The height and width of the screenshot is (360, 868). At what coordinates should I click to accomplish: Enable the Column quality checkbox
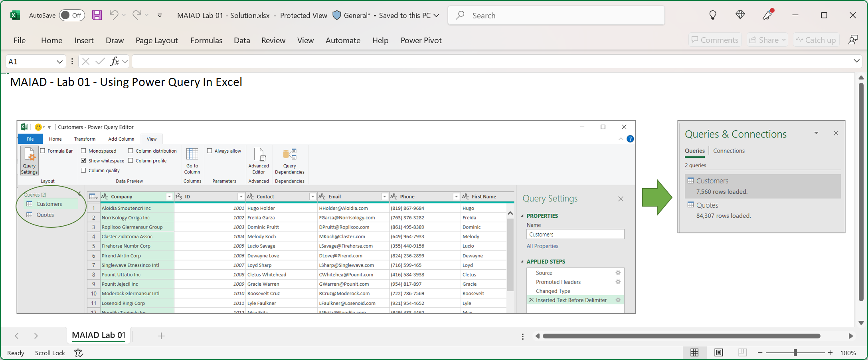pos(83,170)
